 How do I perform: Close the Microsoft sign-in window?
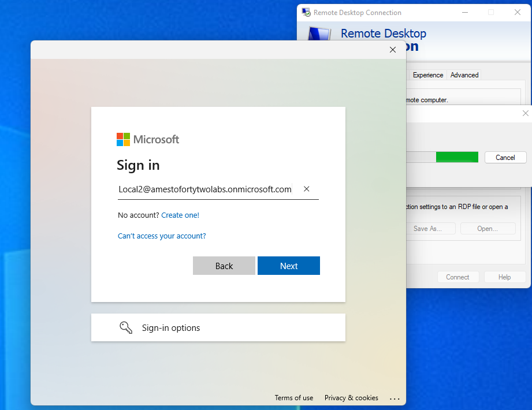click(393, 50)
